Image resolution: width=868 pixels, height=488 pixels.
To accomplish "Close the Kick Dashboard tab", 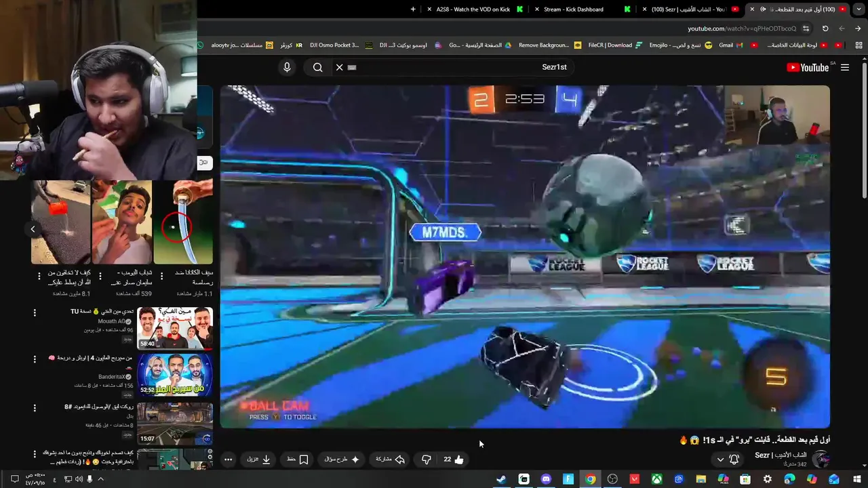I will point(538,9).
